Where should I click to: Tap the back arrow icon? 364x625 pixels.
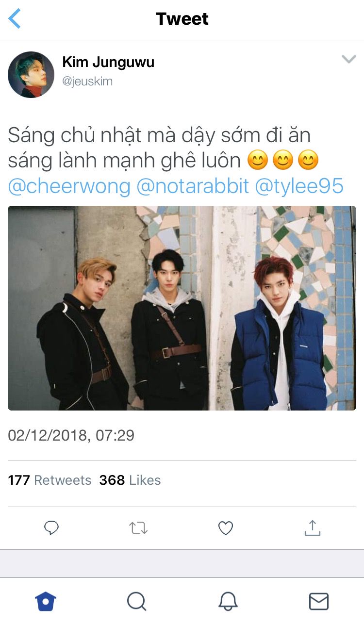15,19
